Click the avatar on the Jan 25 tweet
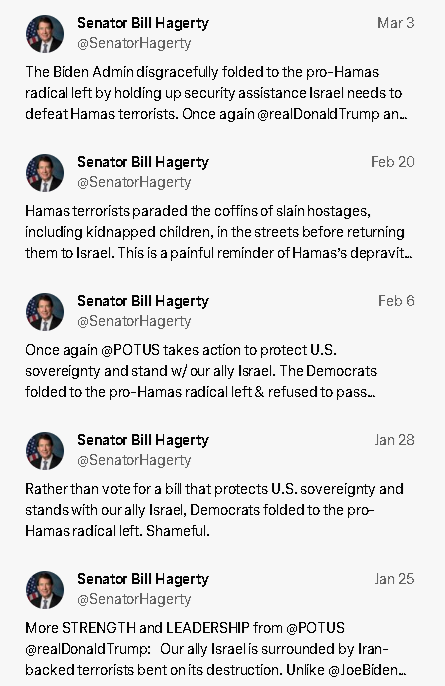Viewport: 445px width, 686px height. point(45,590)
